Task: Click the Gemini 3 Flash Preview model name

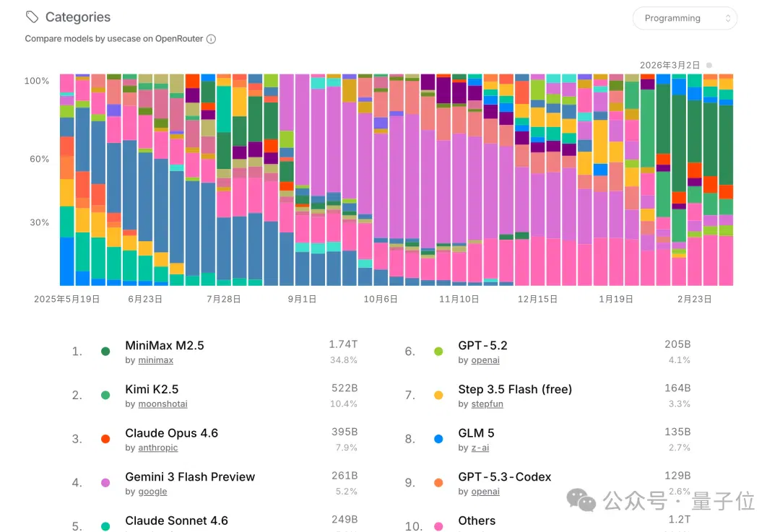Action: 190,477
